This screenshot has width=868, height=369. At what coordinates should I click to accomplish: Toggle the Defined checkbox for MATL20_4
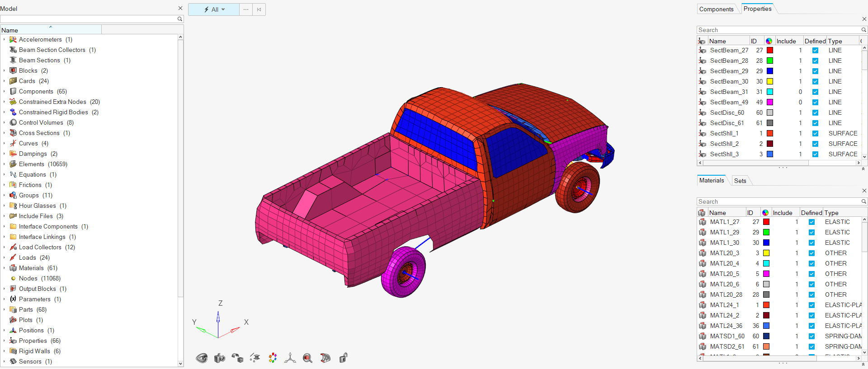tap(811, 264)
